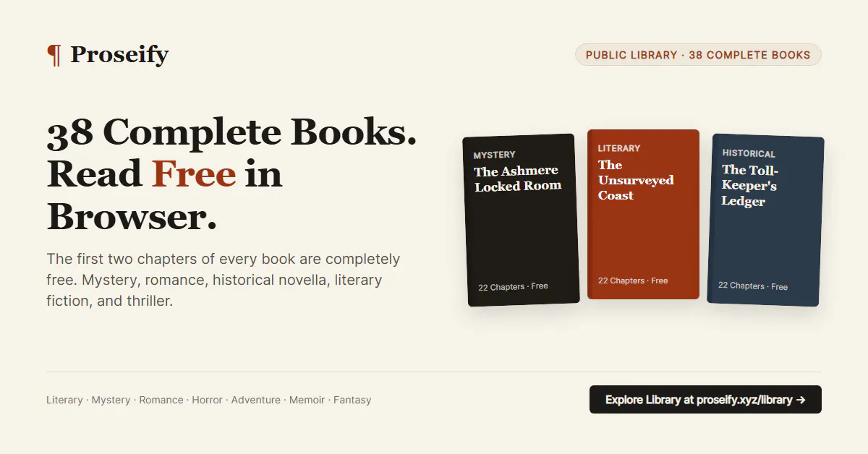
Task: Click the LITERARY genre label on the red book
Action: pos(619,148)
